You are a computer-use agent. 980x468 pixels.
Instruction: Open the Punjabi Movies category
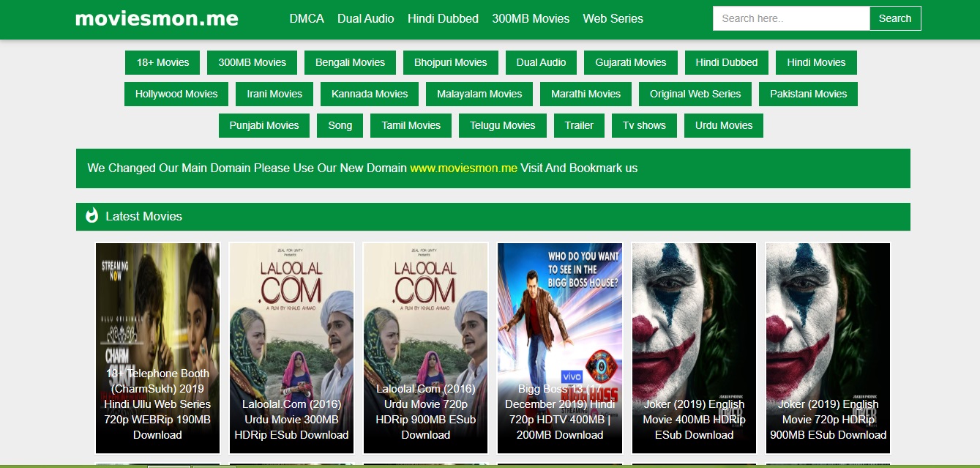263,125
